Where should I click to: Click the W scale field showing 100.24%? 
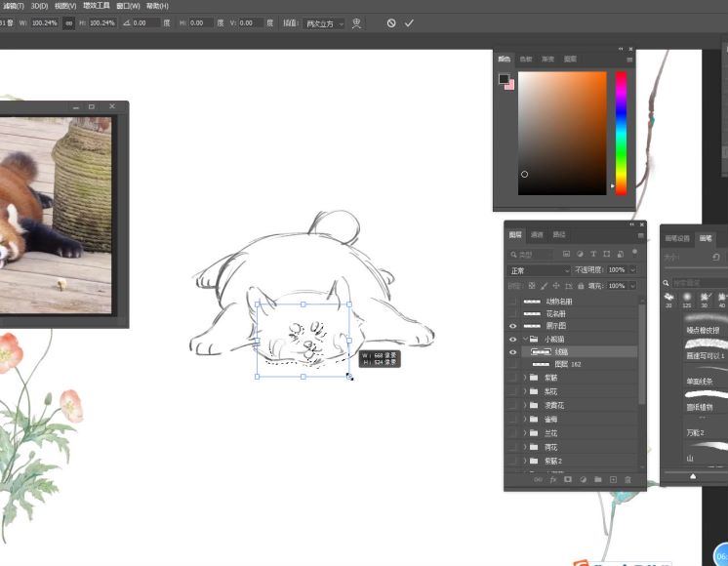tap(45, 22)
